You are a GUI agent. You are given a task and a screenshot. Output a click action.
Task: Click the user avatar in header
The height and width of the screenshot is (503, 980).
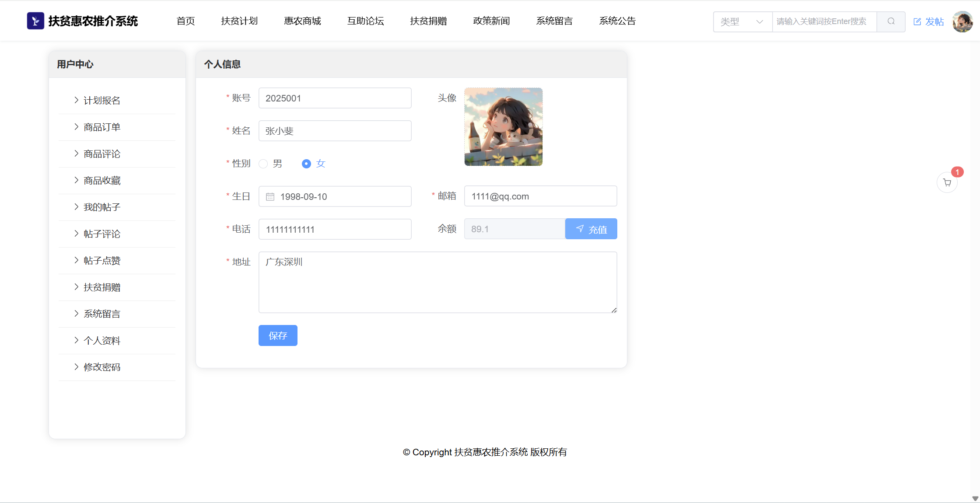pyautogui.click(x=962, y=21)
